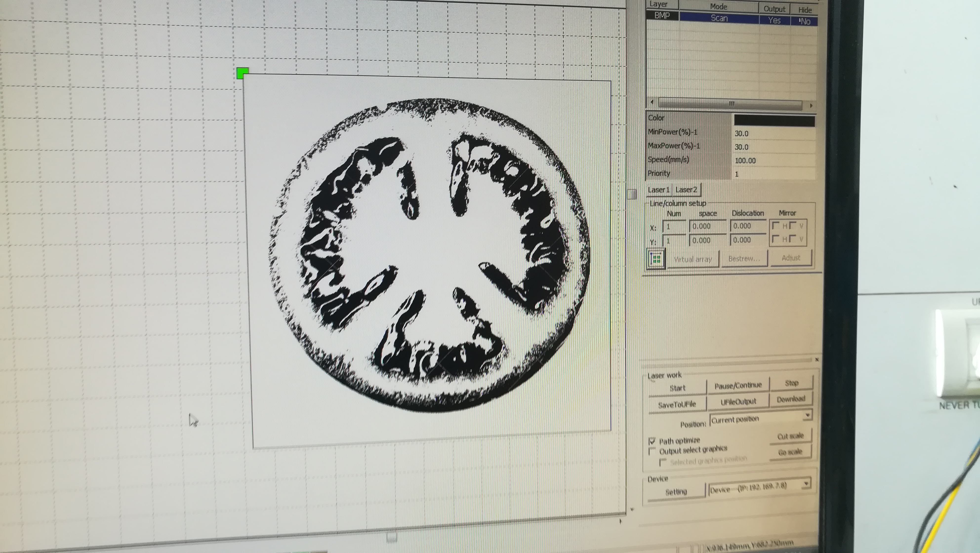
Task: Click the array grid layout icon
Action: tap(656, 259)
